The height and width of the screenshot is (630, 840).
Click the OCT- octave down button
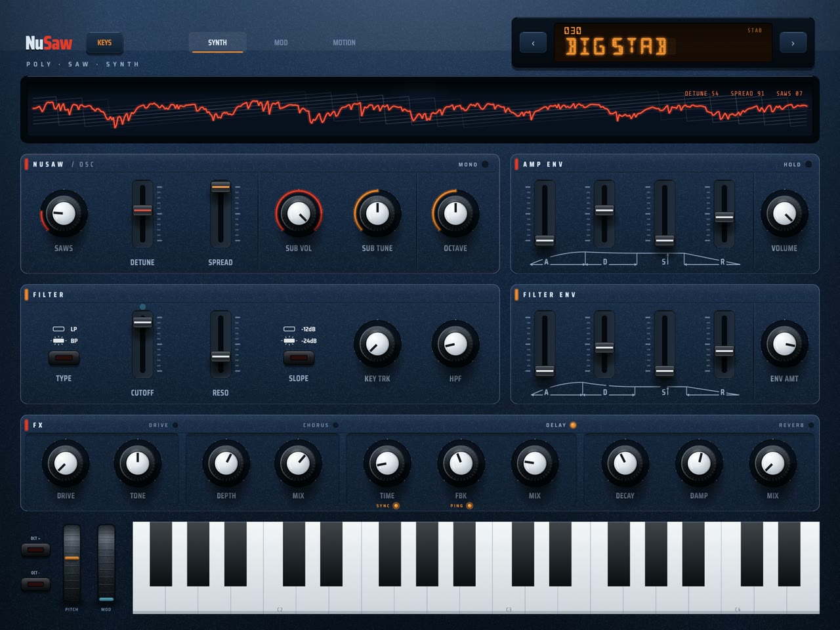tap(35, 584)
